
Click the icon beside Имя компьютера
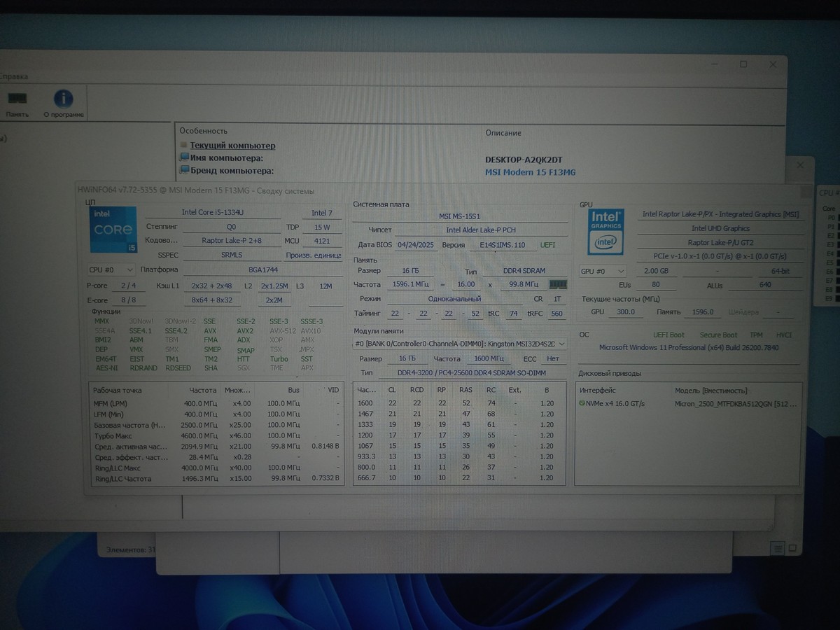pos(184,158)
